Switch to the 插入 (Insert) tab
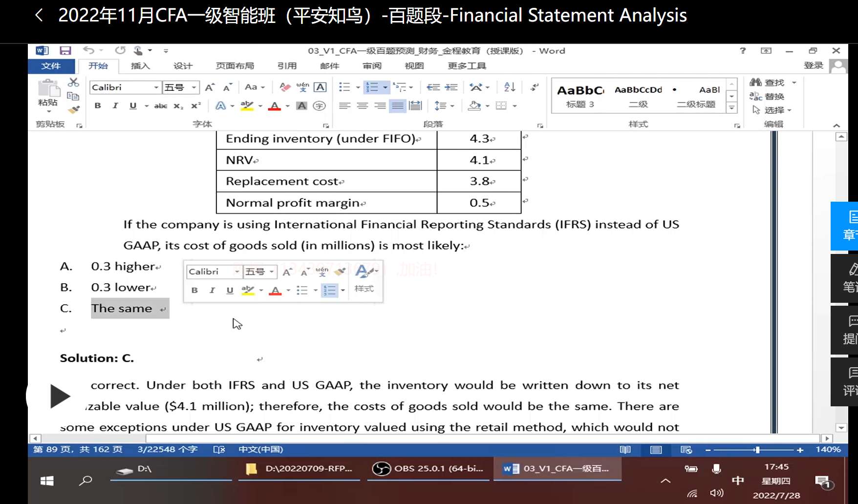 [x=140, y=66]
